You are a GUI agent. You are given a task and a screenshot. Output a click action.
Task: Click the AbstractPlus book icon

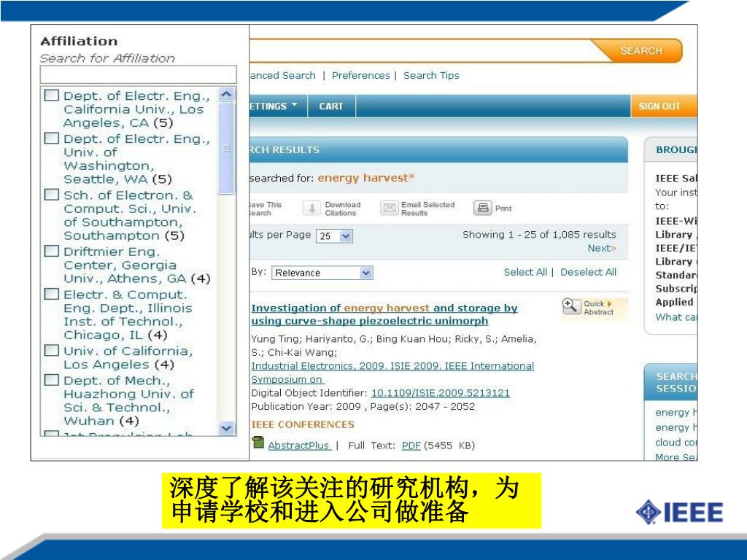258,443
